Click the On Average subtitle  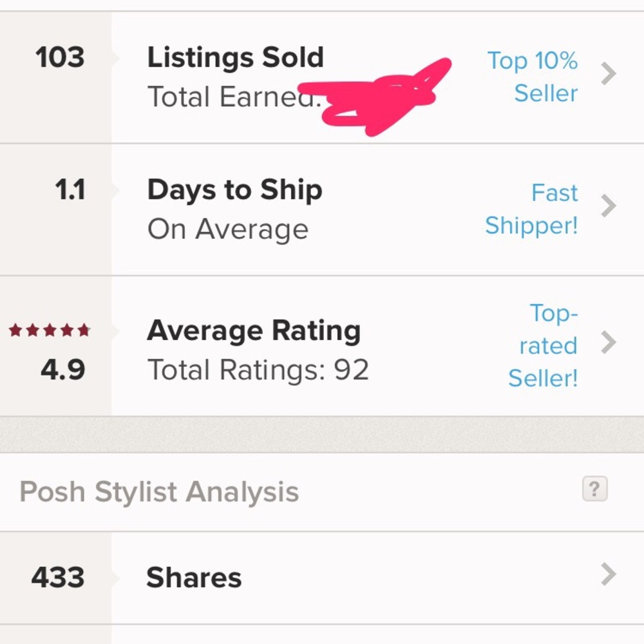[x=227, y=229]
